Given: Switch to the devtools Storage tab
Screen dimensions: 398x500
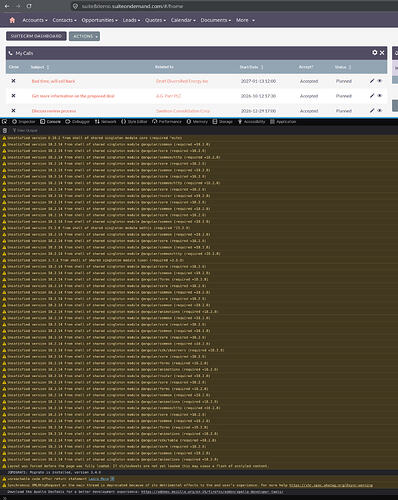Looking at the screenshot, I should point(223,122).
